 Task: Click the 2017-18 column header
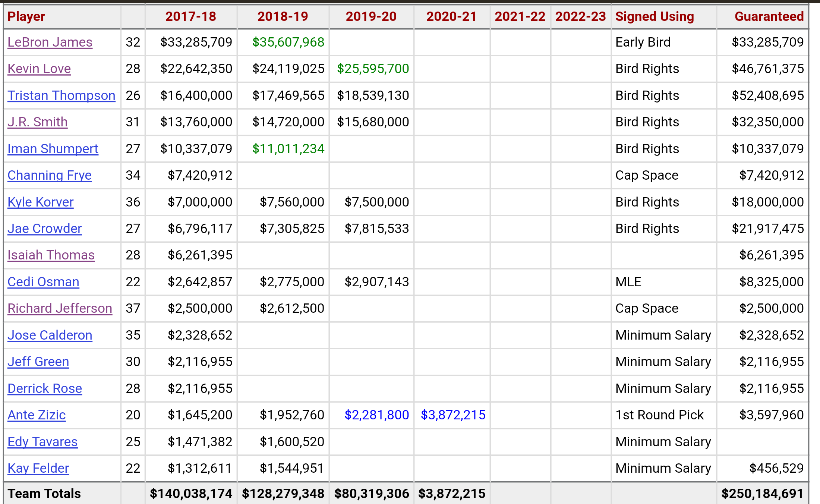(190, 16)
